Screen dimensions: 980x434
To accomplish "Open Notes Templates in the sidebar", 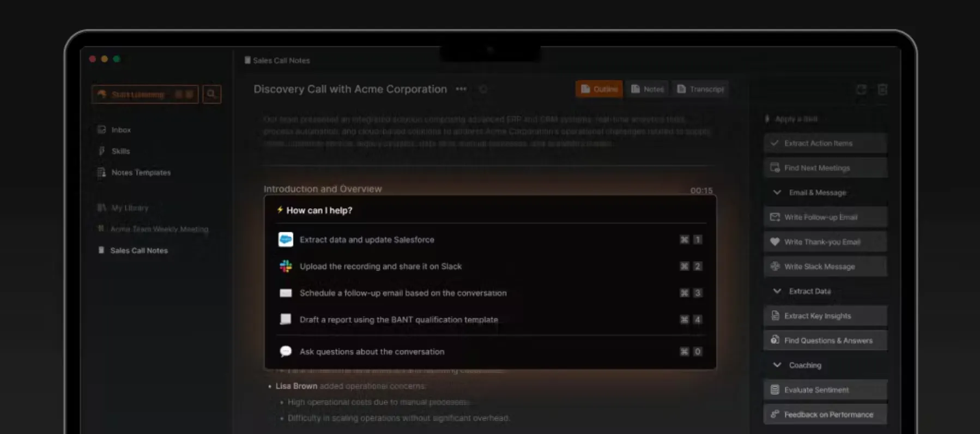I will [x=134, y=172].
